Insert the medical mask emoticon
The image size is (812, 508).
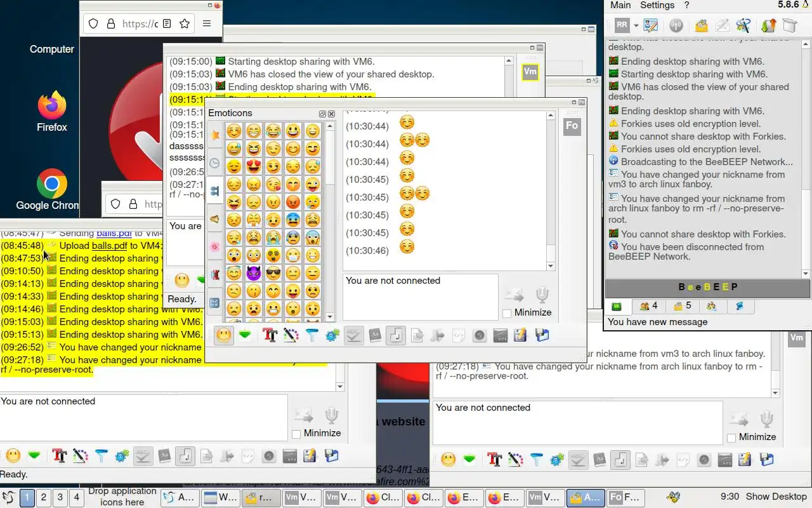tap(293, 255)
